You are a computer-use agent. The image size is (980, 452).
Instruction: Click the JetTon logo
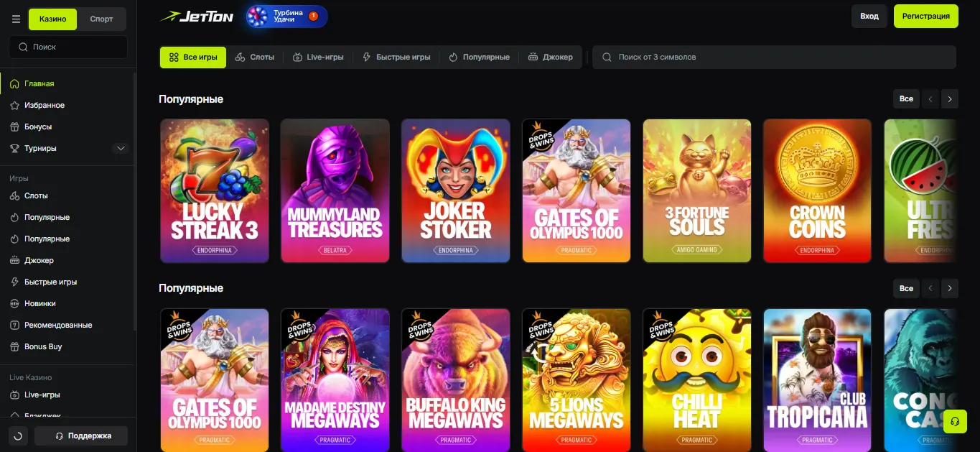[197, 16]
